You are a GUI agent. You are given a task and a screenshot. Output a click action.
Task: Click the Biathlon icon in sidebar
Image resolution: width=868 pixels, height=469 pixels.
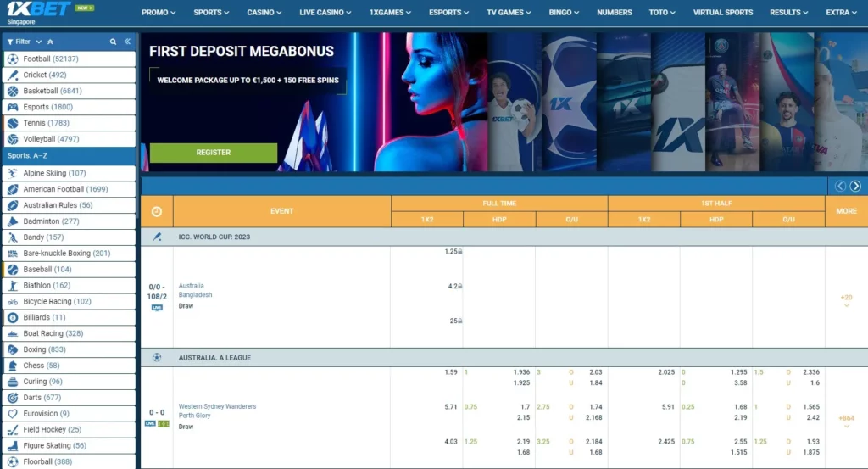tap(13, 285)
